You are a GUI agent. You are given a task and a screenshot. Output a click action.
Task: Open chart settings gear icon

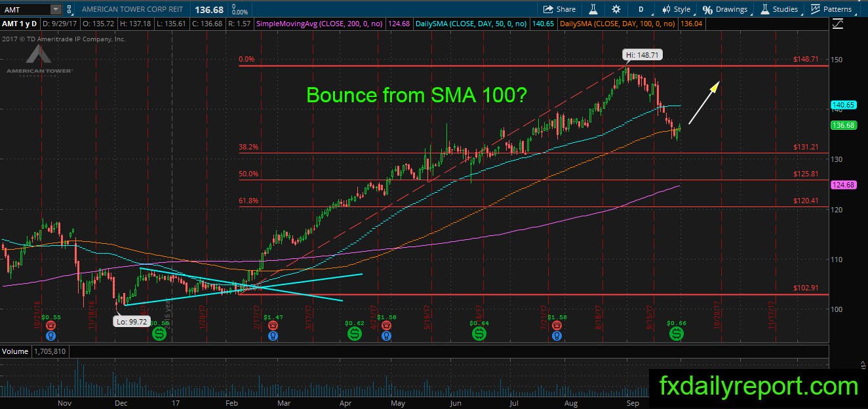[x=616, y=9]
